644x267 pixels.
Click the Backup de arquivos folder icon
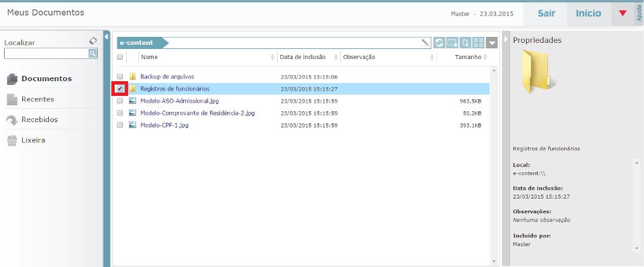132,76
